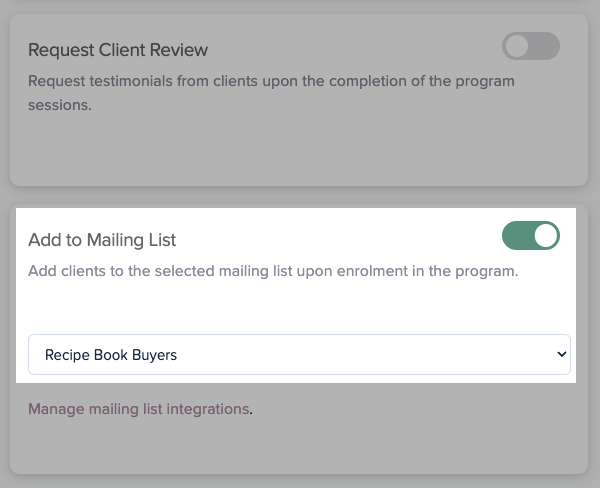Click the Request Client Review heading
600x488 pixels.
(118, 50)
